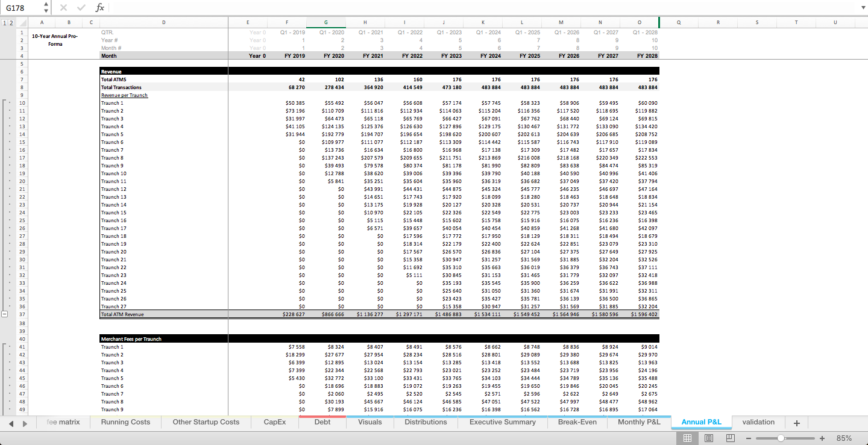Click the cancel (X) icon in the formula bar
This screenshot has height=445, width=868.
63,7
